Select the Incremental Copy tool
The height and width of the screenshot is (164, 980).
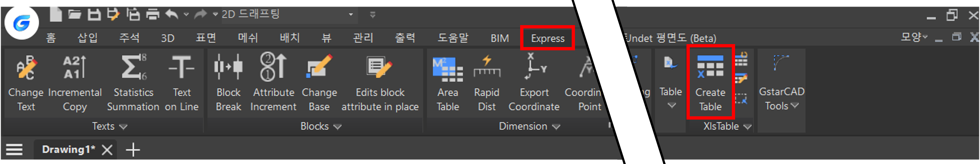click(75, 68)
